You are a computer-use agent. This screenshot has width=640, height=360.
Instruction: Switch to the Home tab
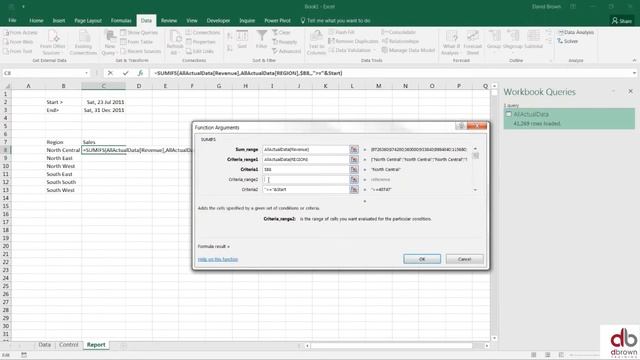[36, 20]
